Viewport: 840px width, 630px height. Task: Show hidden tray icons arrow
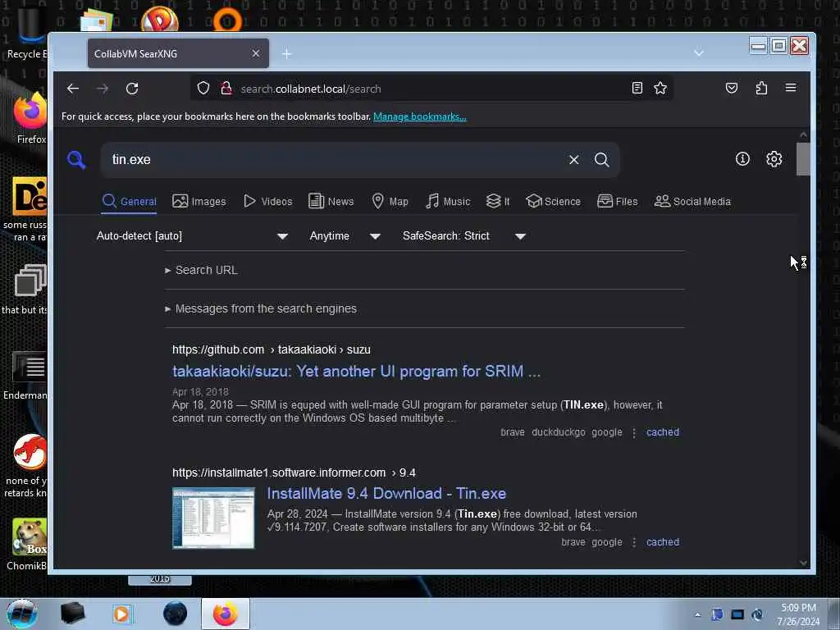point(697,614)
